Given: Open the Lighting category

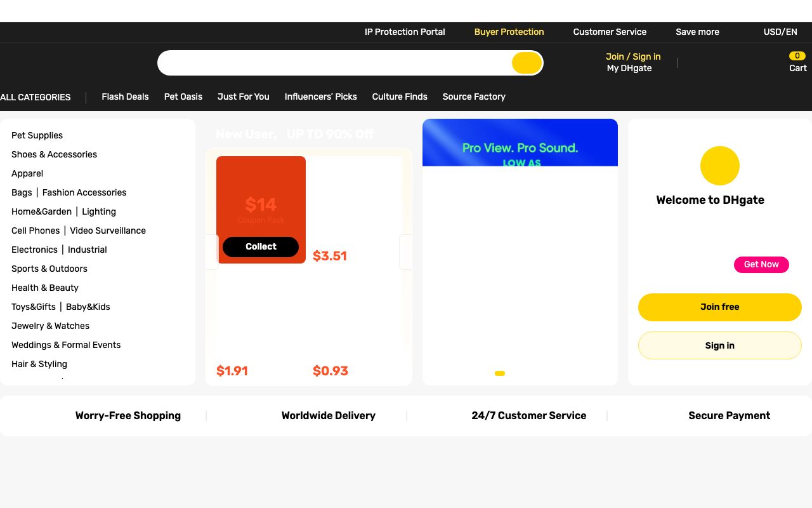Looking at the screenshot, I should (x=99, y=211).
